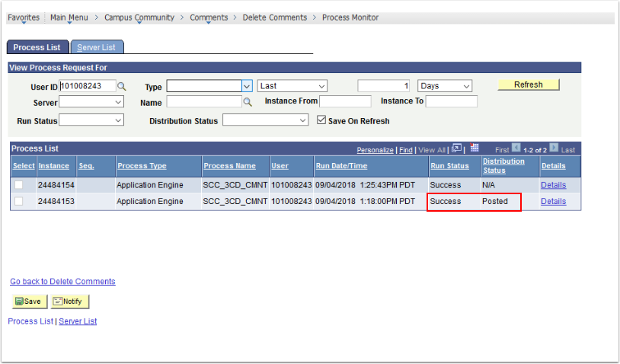
Task: Switch to the Server List tab
Action: coord(97,47)
